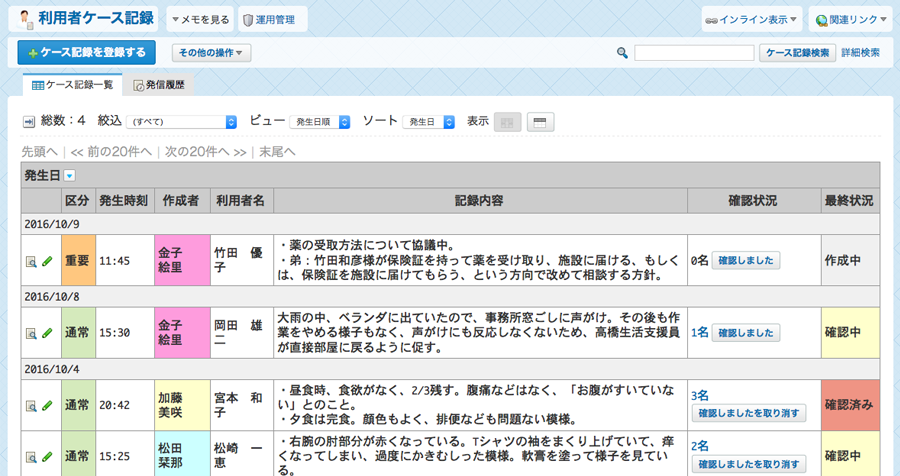Screen dimensions: 900x476
Task: Open 運用管理 settings
Action: [x=272, y=20]
